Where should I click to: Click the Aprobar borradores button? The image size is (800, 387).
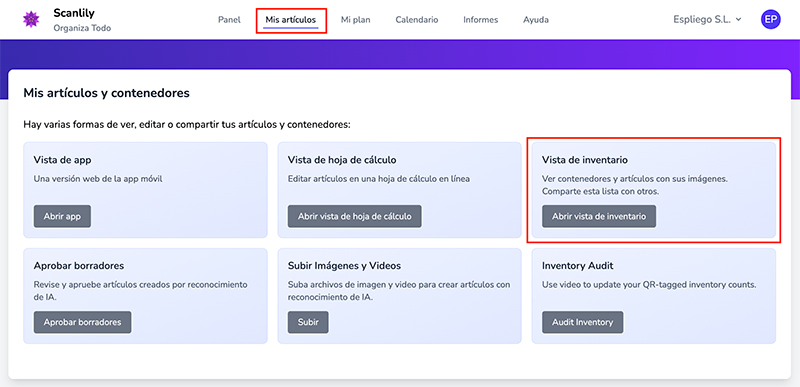83,322
